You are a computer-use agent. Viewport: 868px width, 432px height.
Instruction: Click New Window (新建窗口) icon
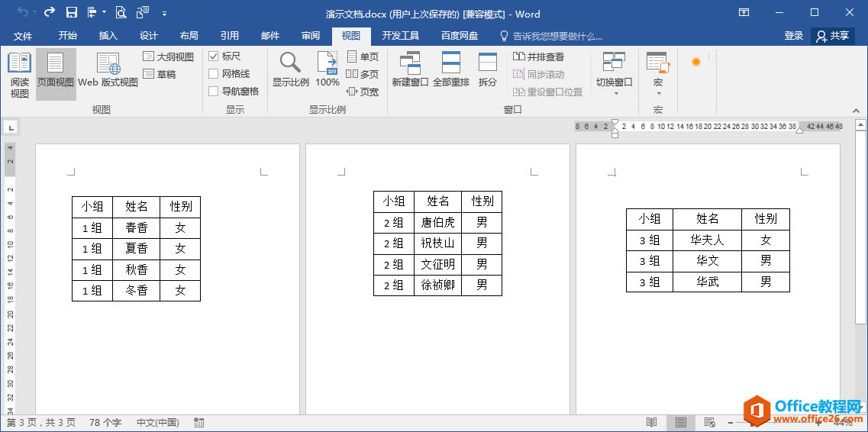pyautogui.click(x=410, y=69)
